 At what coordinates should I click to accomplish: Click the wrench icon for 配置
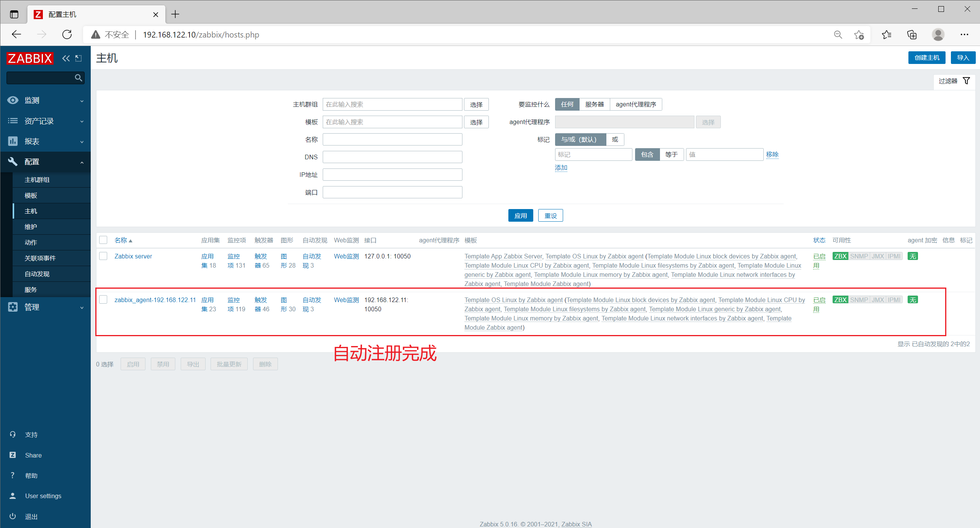(x=13, y=162)
